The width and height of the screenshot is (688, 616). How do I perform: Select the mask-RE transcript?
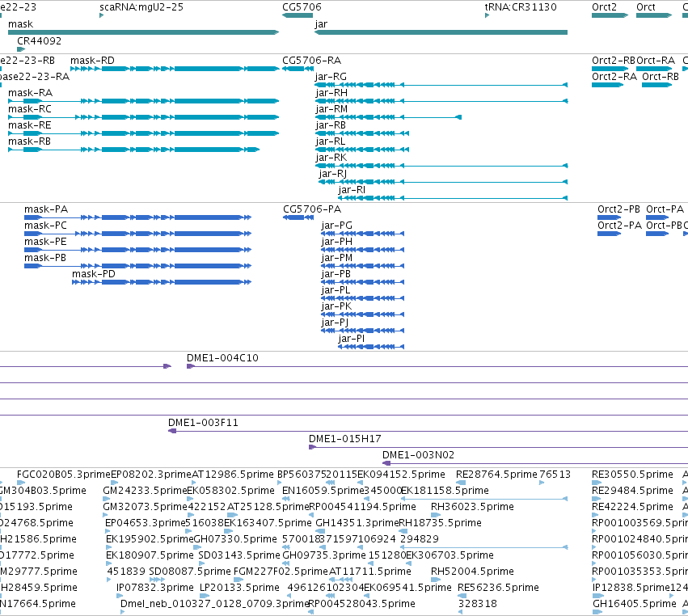(x=143, y=133)
